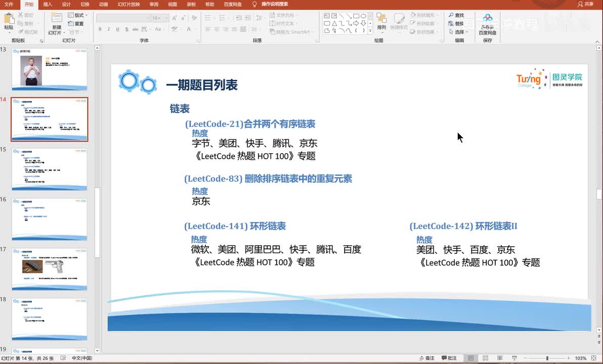Image resolution: width=603 pixels, height=364 pixels.
Task: Toggle the Notes (备注) pane
Action: coord(427,358)
